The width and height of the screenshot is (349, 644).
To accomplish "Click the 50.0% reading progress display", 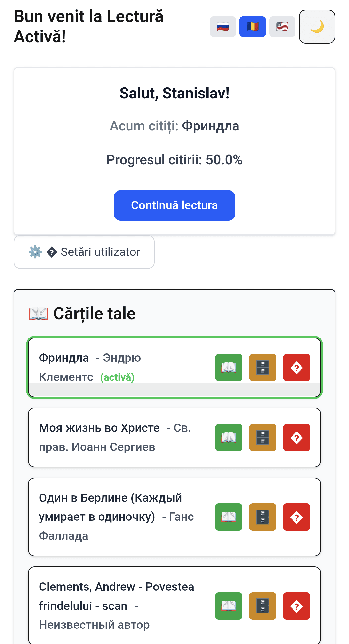I will 174,160.
